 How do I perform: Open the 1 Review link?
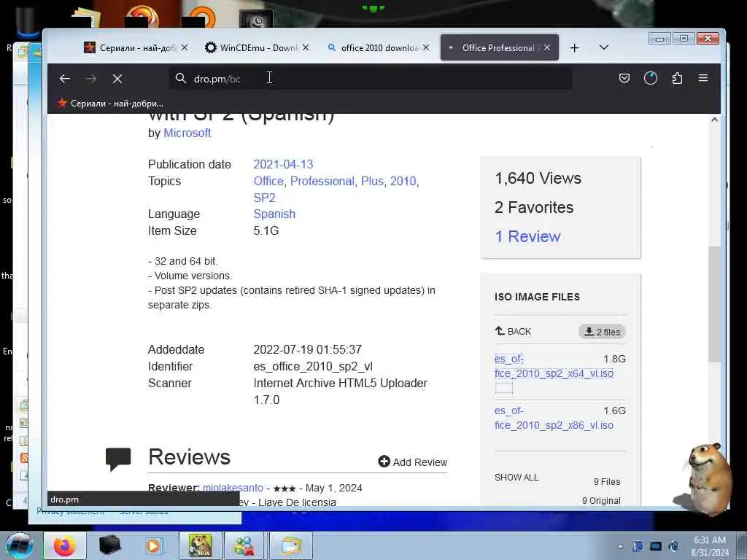[527, 237]
